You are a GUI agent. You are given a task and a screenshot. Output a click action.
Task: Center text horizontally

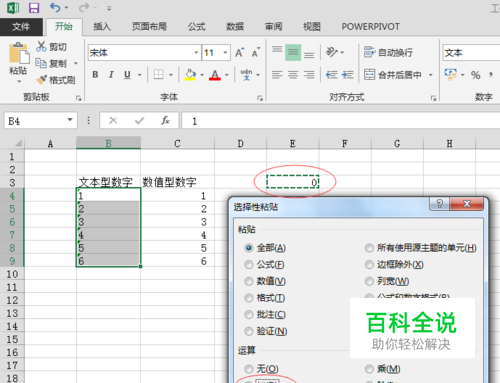click(293, 75)
